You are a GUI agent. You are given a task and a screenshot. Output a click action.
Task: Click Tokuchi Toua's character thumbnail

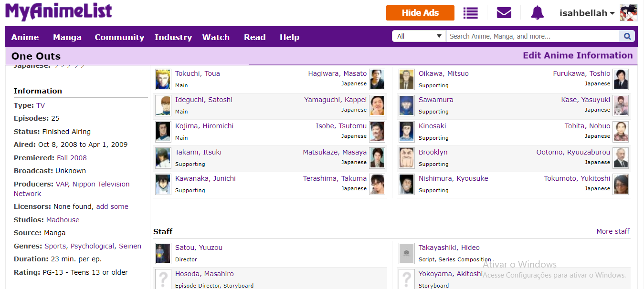(x=163, y=79)
